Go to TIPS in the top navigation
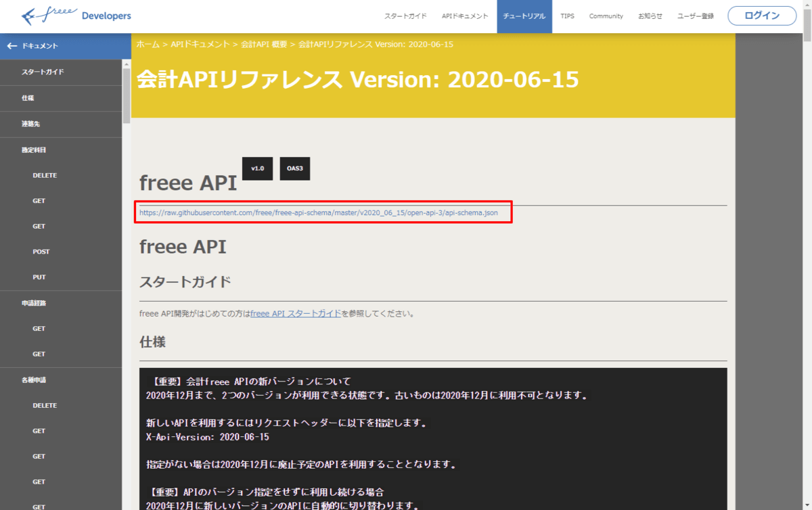Image resolution: width=812 pixels, height=510 pixels. tap(567, 16)
